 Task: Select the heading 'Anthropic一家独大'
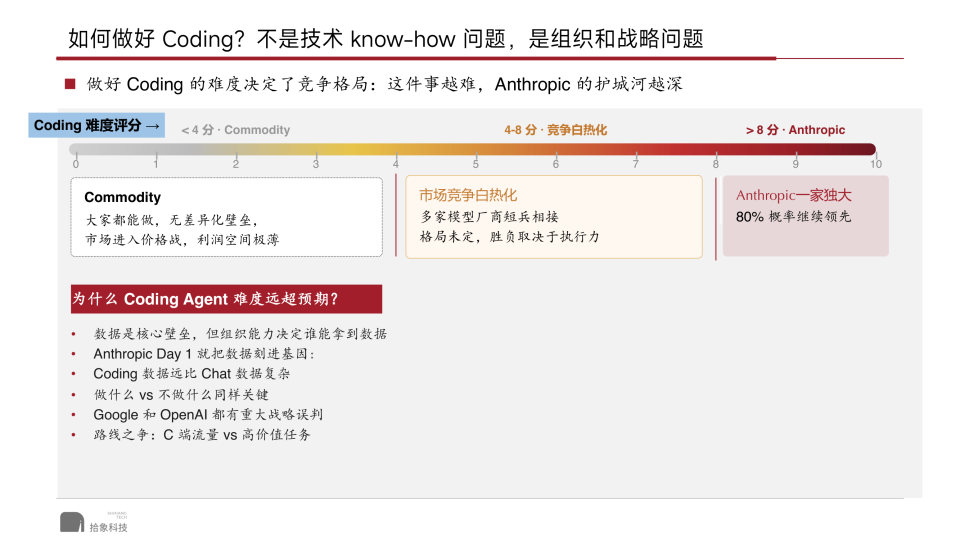point(793,195)
